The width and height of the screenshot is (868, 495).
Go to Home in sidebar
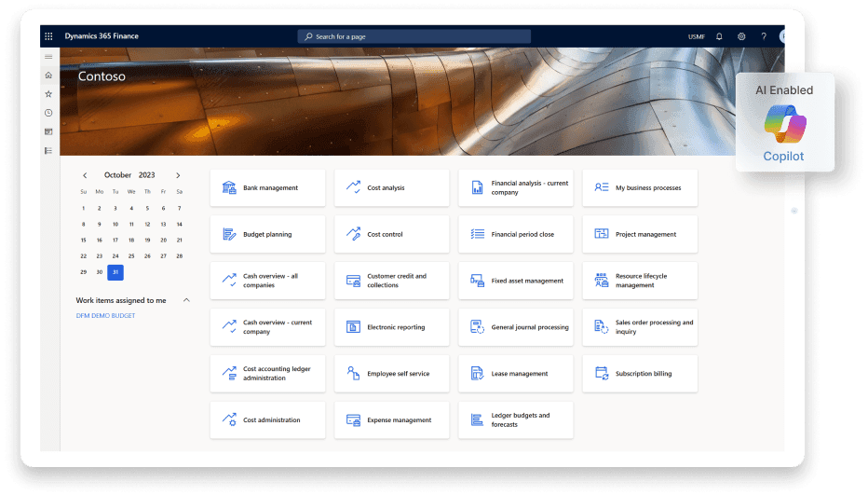48,75
